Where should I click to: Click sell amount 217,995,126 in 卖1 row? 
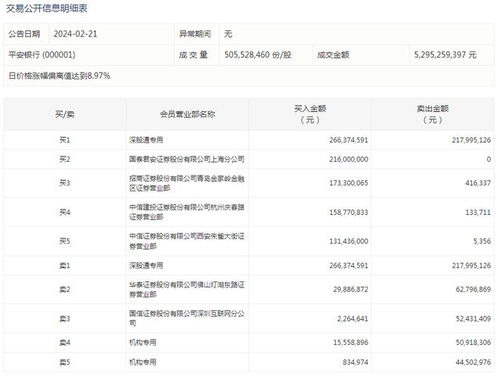[471, 266]
